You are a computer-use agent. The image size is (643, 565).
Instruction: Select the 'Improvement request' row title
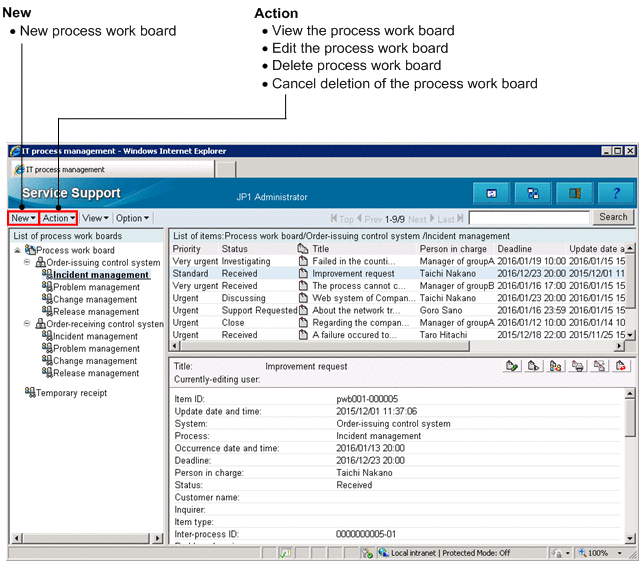[353, 273]
